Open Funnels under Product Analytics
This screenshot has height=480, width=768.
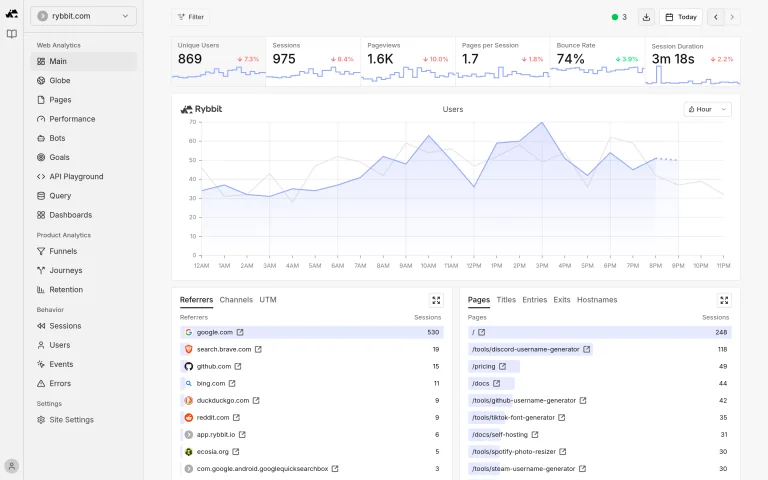[83, 251]
